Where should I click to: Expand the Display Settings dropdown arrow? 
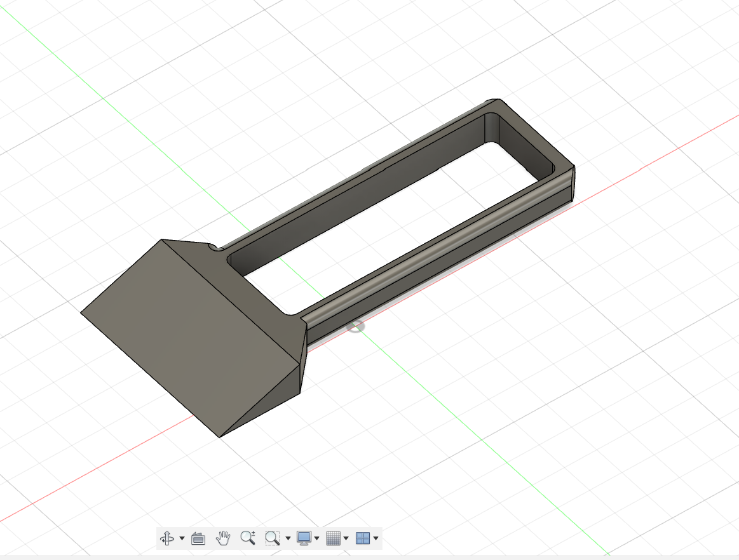[316, 538]
